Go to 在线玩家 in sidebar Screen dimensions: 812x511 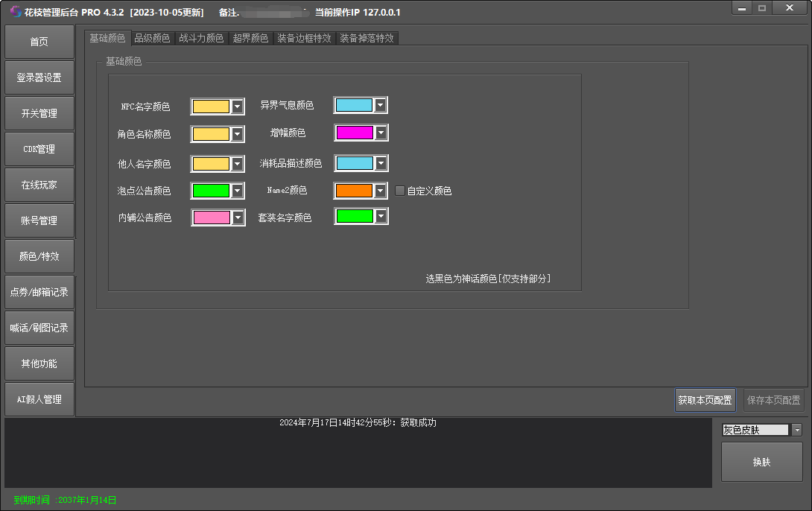[39, 185]
